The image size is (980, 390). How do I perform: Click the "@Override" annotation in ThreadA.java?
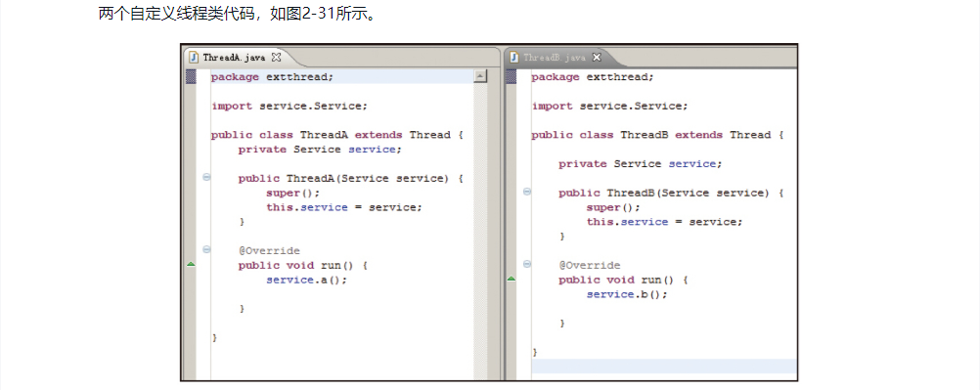tap(269, 250)
